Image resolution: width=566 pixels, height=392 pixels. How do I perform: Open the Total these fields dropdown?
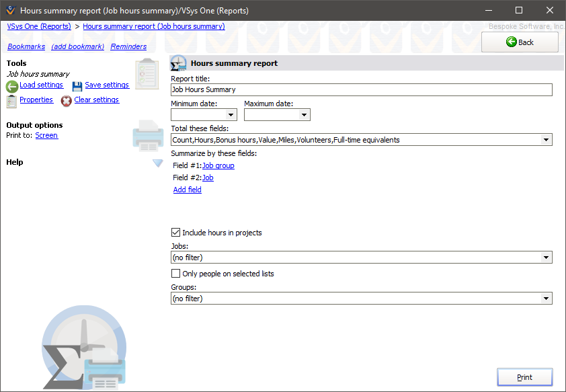546,139
